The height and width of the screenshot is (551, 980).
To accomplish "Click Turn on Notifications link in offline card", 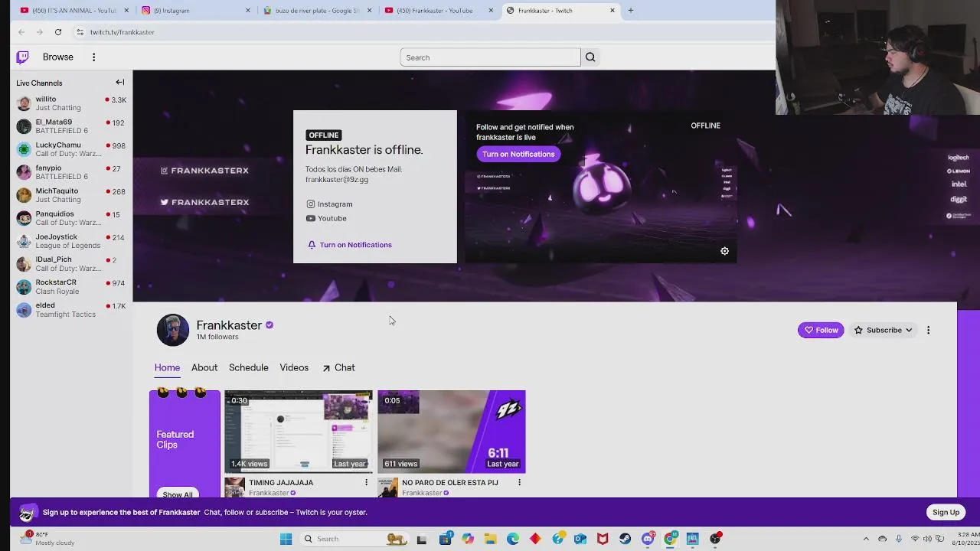I will click(350, 245).
